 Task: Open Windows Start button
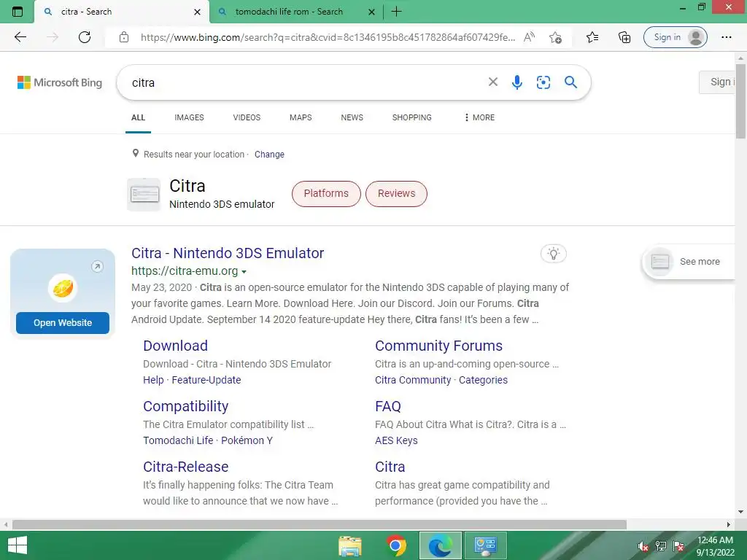(x=18, y=545)
